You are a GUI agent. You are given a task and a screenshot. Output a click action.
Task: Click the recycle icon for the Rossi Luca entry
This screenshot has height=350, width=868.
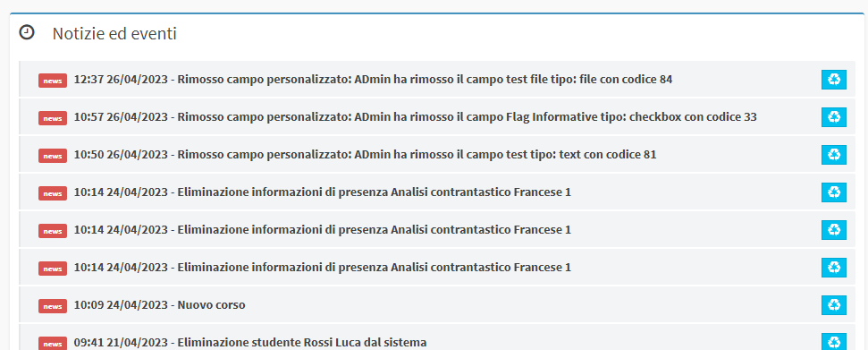click(834, 342)
